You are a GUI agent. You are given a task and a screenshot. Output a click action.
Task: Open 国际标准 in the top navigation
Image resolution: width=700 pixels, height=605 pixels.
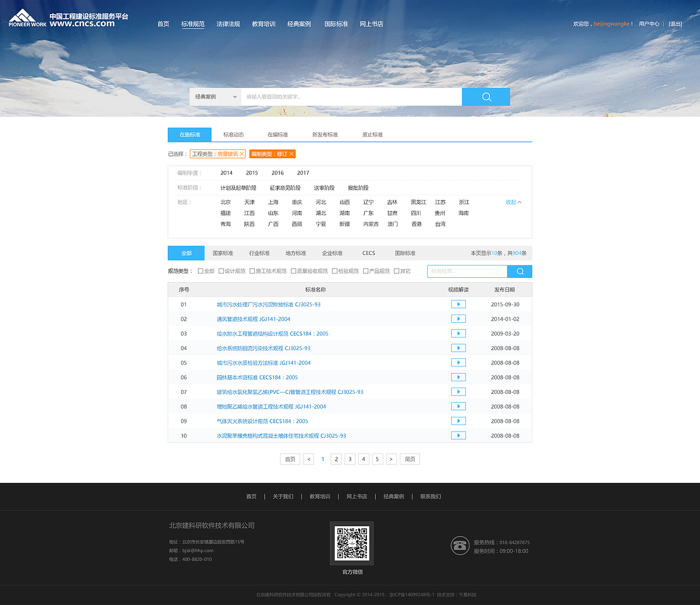click(336, 24)
